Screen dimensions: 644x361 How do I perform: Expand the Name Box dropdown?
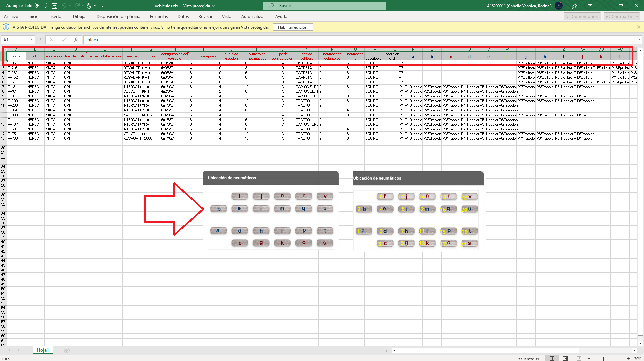(x=32, y=40)
